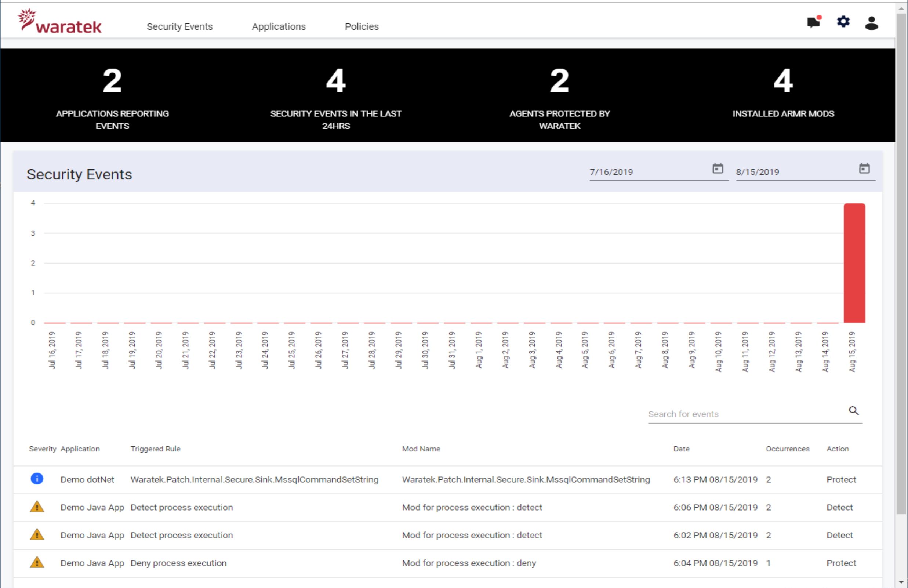Open the settings gear icon
Image resolution: width=908 pixels, height=588 pixels.
click(843, 22)
